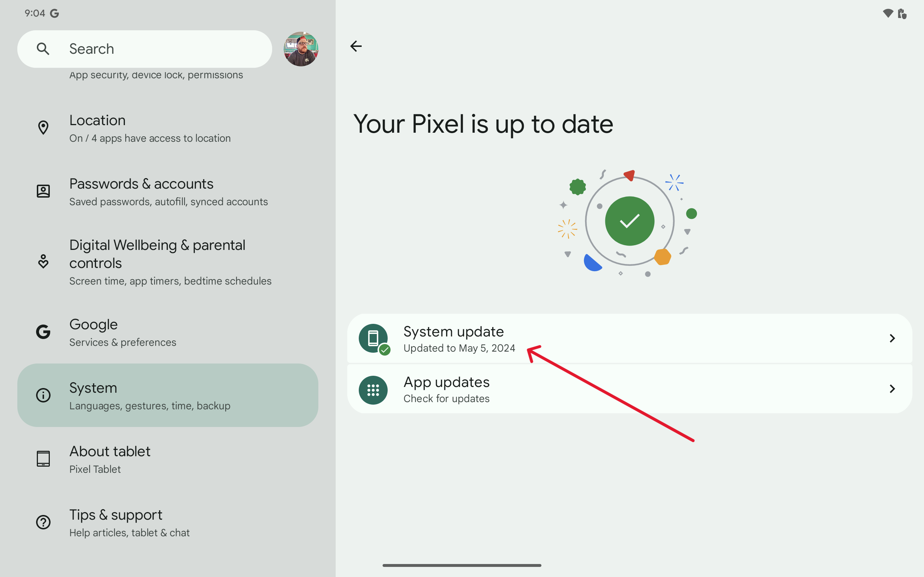Click the Digital Wellbeing icon

pyautogui.click(x=43, y=261)
